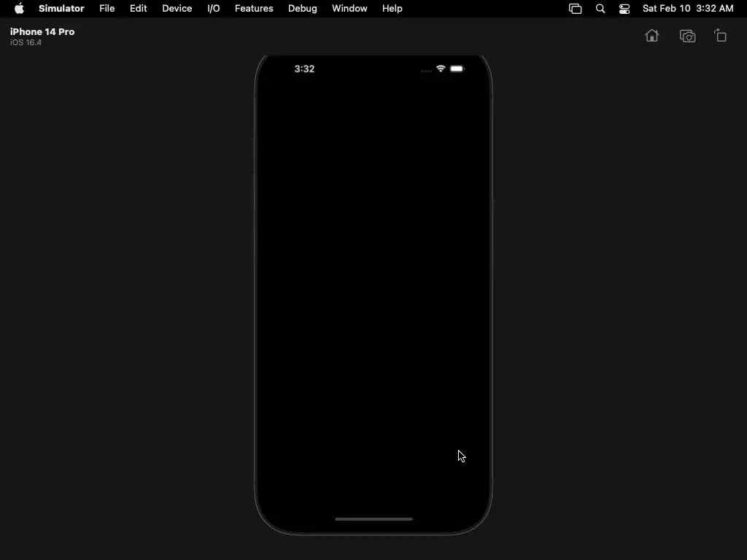
Task: Open the Window menu
Action: pos(349,9)
